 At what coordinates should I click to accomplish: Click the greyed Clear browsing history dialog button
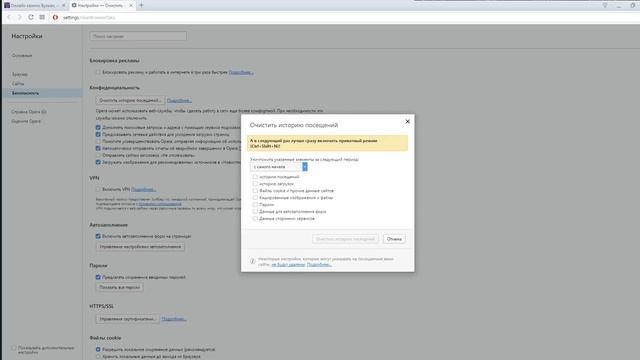(345, 239)
